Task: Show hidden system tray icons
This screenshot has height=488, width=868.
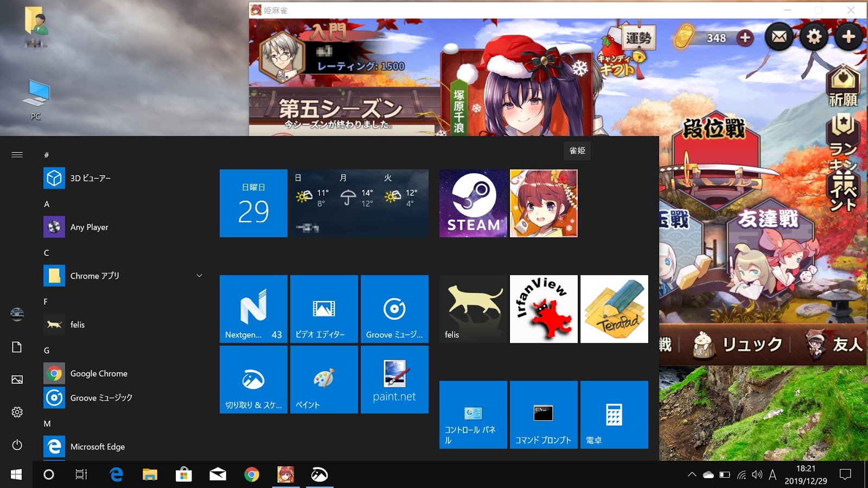Action: tap(692, 474)
